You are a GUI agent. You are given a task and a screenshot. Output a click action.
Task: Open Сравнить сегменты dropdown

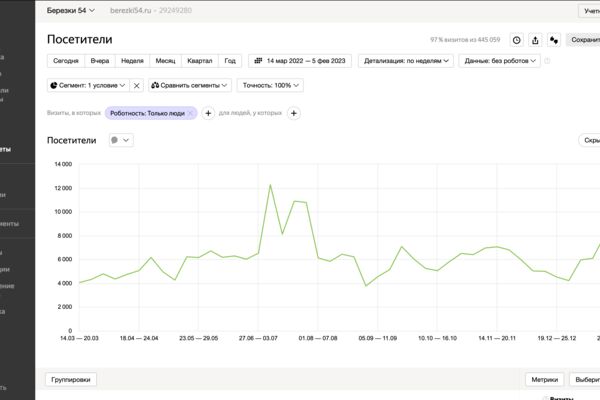[190, 85]
